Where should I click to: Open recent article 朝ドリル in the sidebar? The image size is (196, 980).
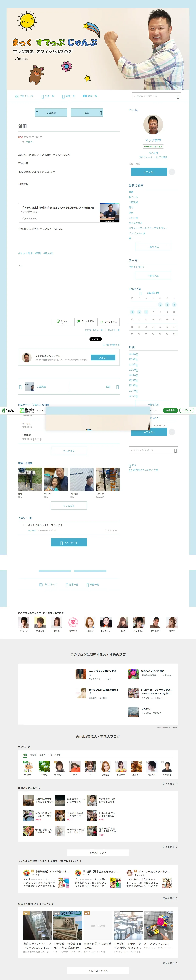click(x=133, y=197)
